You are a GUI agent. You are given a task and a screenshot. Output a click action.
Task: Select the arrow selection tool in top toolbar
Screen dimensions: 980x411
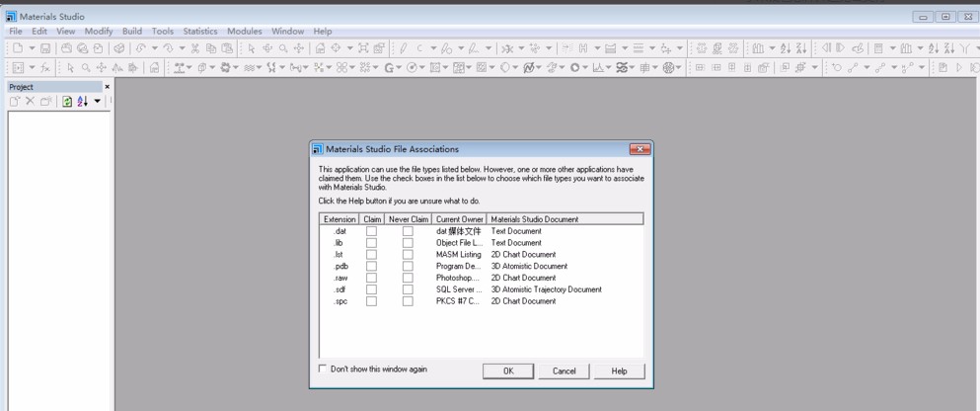point(252,48)
